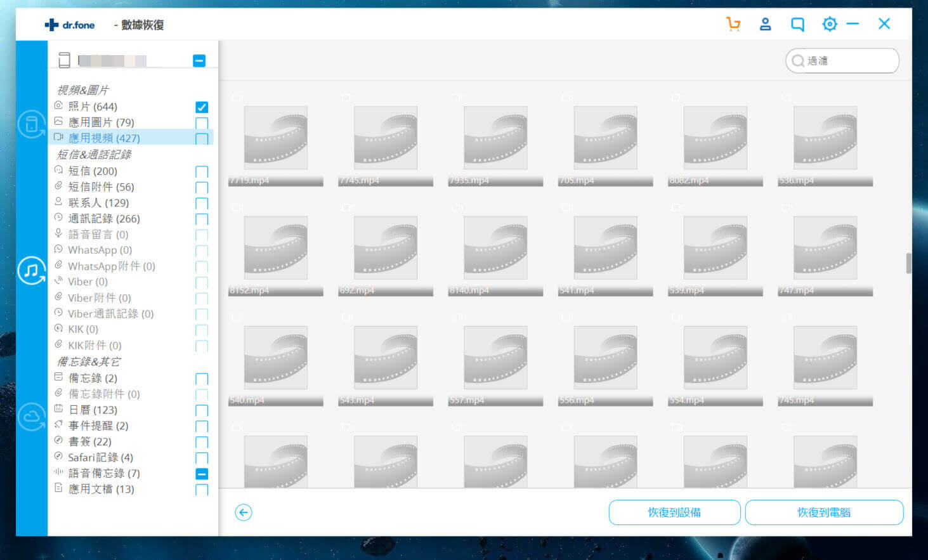Check the 通訊記錄 (266) checkbox
Image resolution: width=928 pixels, height=560 pixels.
click(x=202, y=219)
